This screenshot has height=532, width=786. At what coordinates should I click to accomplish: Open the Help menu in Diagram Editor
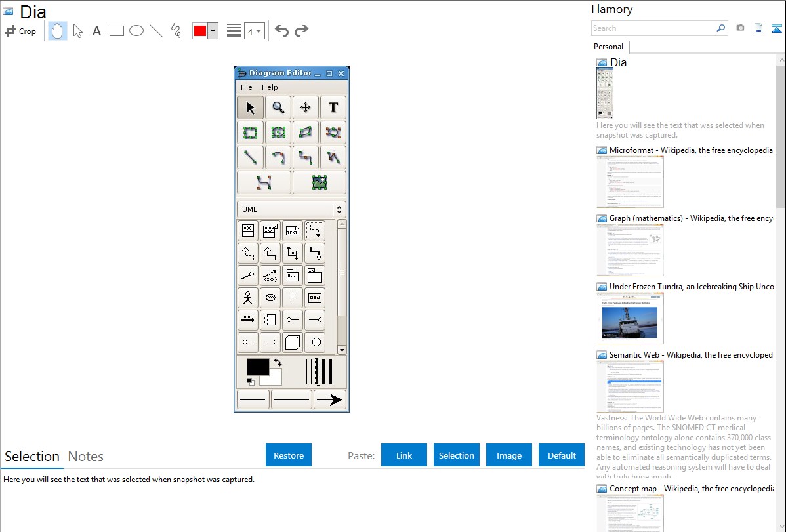pos(270,87)
